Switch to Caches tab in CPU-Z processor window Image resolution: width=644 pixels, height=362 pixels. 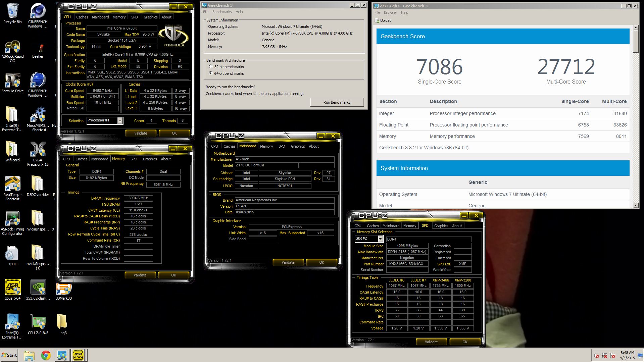pyautogui.click(x=82, y=17)
